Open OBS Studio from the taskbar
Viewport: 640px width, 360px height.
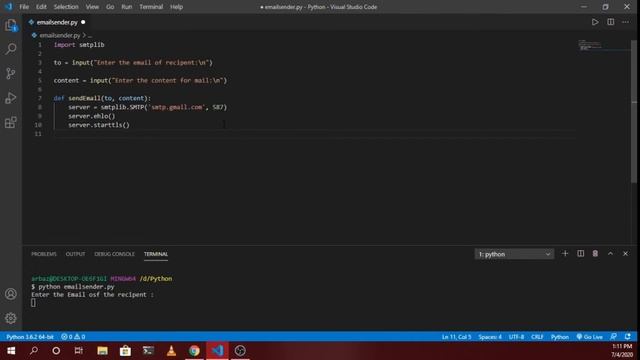[240, 351]
